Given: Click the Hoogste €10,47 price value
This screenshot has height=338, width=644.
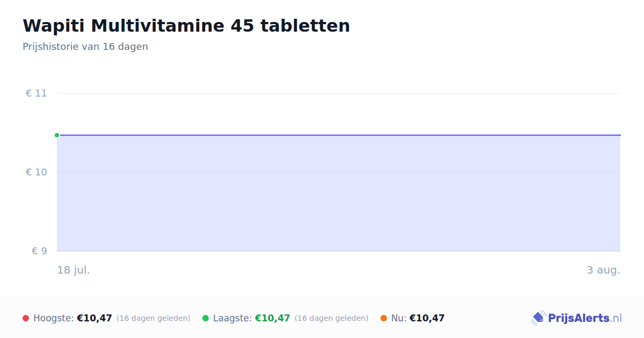Looking at the screenshot, I should [94, 318].
